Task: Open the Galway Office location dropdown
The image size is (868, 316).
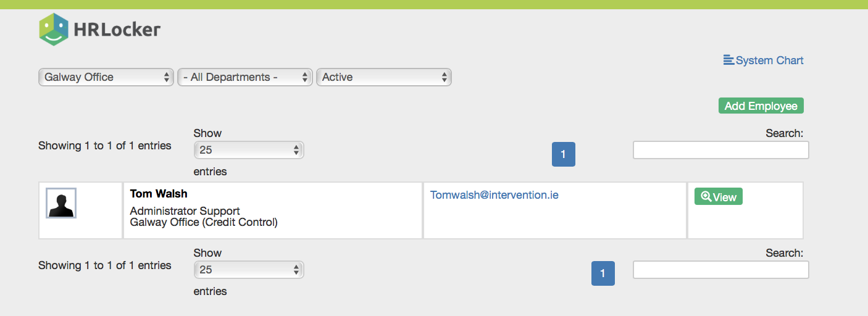Action: coord(106,77)
